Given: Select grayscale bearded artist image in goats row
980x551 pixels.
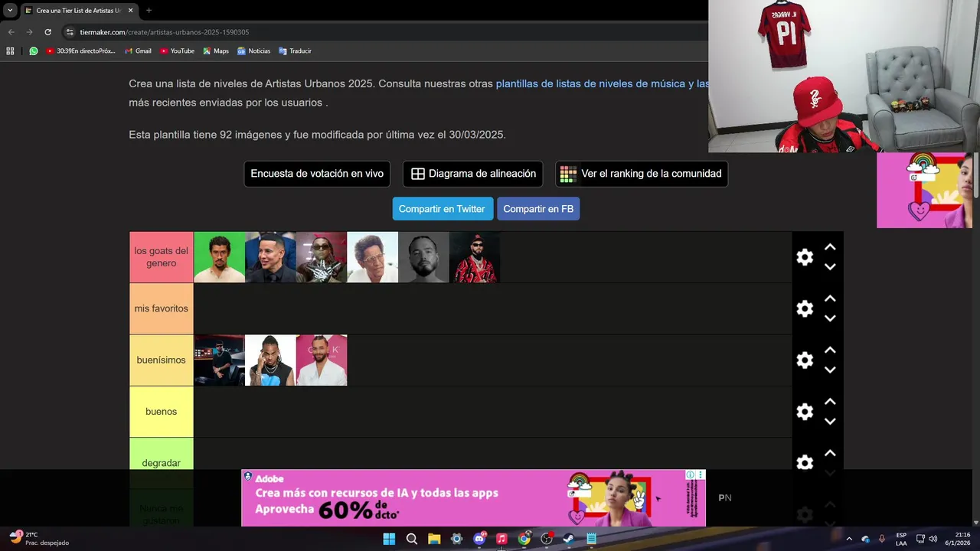Looking at the screenshot, I should 423,257.
